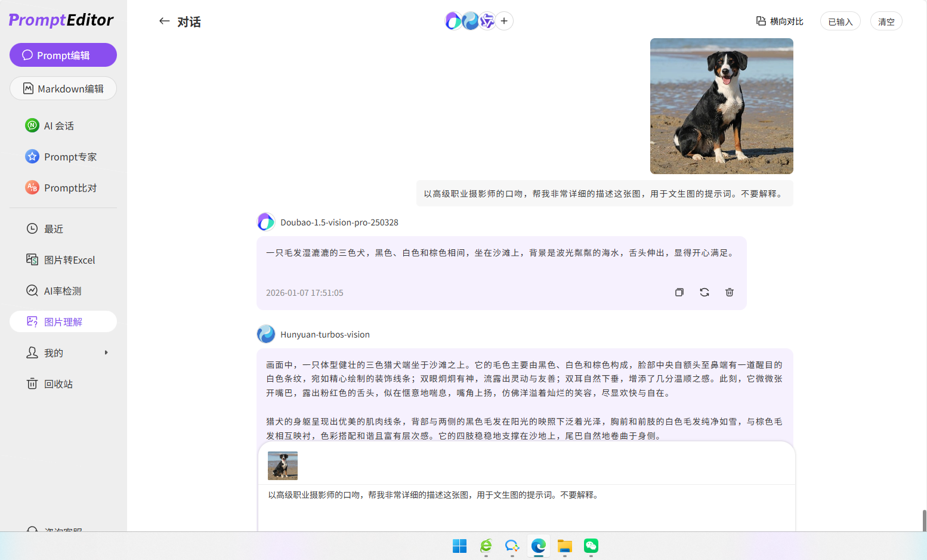Open the Prompt编辑 panel

(x=63, y=55)
